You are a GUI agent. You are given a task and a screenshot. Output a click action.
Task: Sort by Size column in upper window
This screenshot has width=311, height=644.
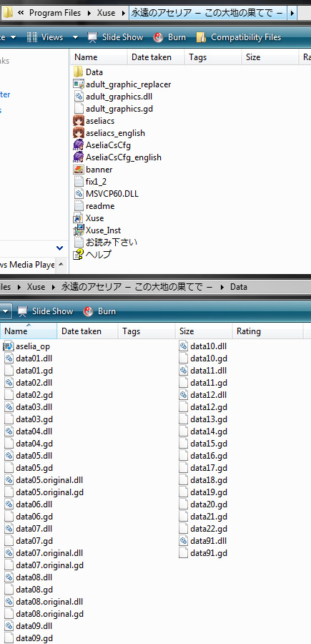(270, 57)
